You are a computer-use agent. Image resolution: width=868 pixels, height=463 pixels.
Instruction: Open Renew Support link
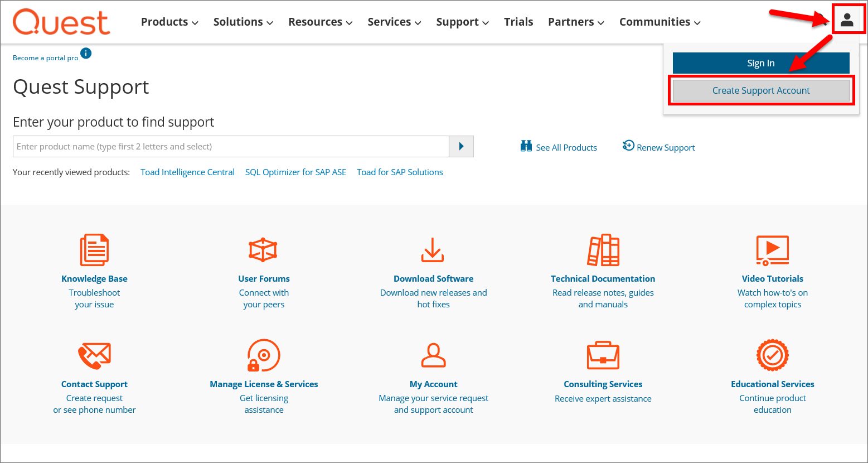666,147
